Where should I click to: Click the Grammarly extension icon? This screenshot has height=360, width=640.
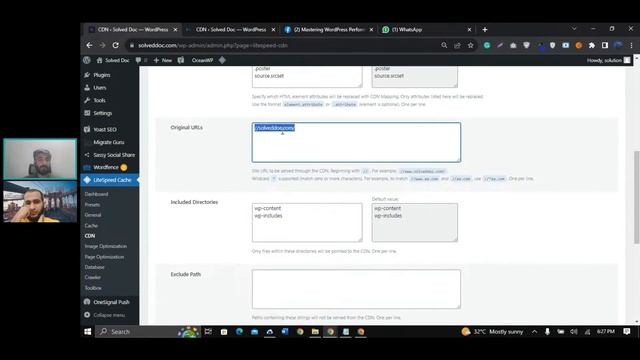[487, 45]
